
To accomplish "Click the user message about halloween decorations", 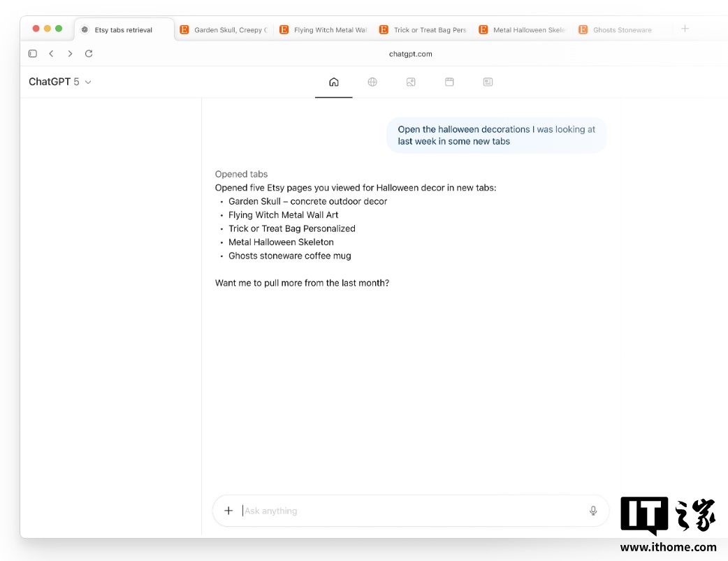I will point(496,135).
